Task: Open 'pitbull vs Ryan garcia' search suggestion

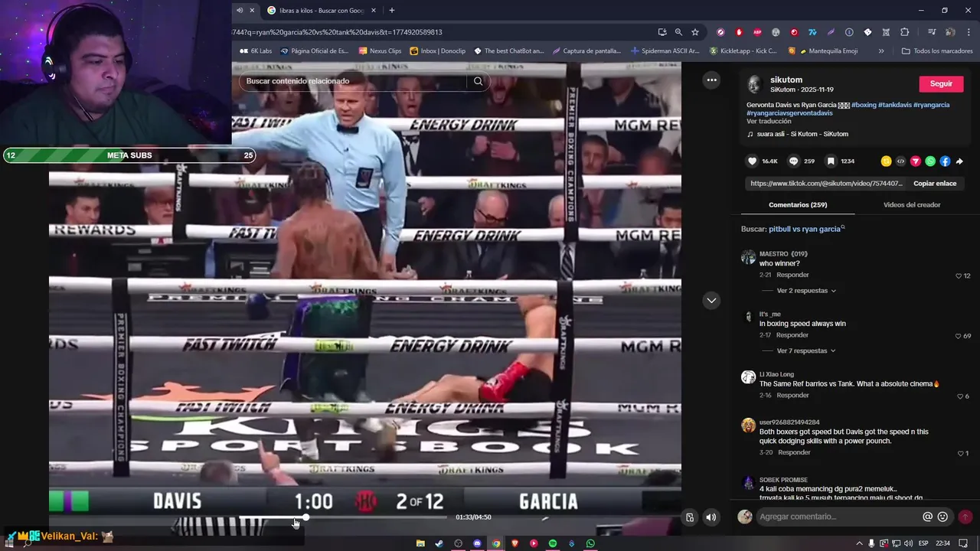Action: point(805,229)
